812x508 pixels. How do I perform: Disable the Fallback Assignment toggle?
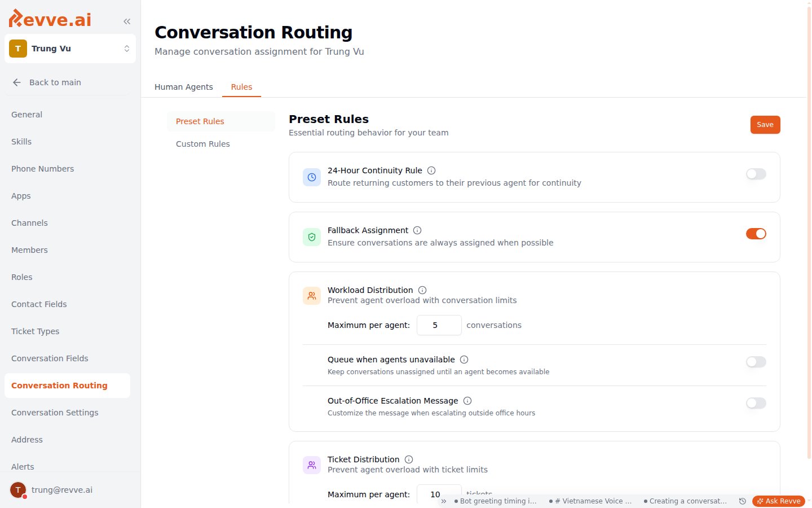756,234
